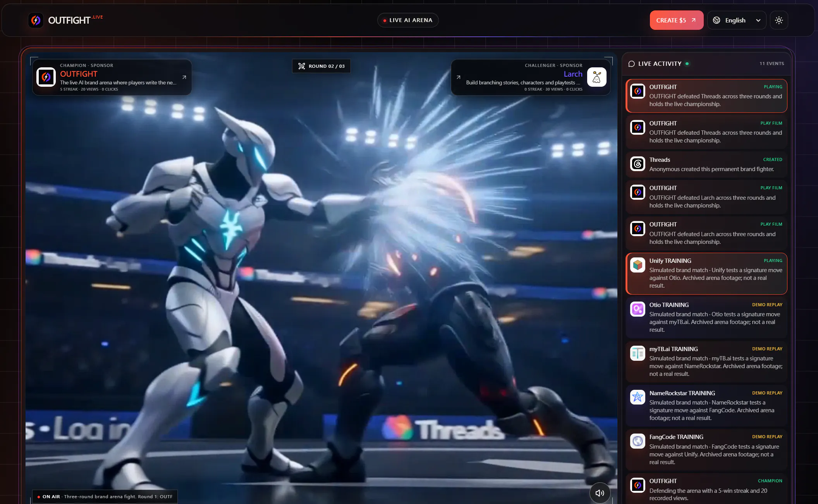Click the globe icon beside English
Image resolution: width=818 pixels, height=504 pixels.
pyautogui.click(x=717, y=20)
